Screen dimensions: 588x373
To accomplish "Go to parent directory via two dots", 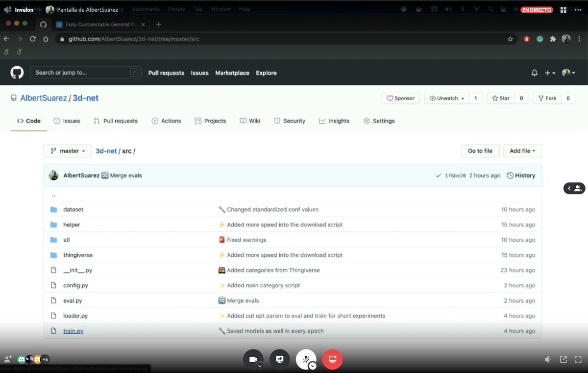I will click(53, 195).
